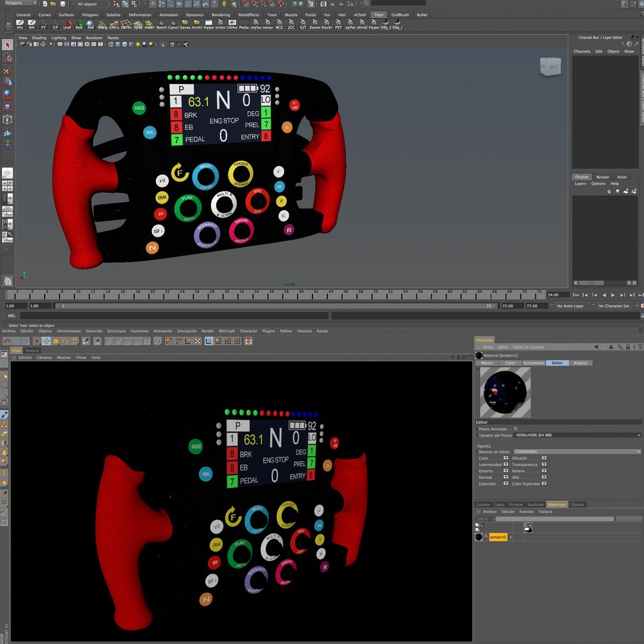Expand the arrow next to lambert2 material
The height and width of the screenshot is (644, 644).
(511, 537)
